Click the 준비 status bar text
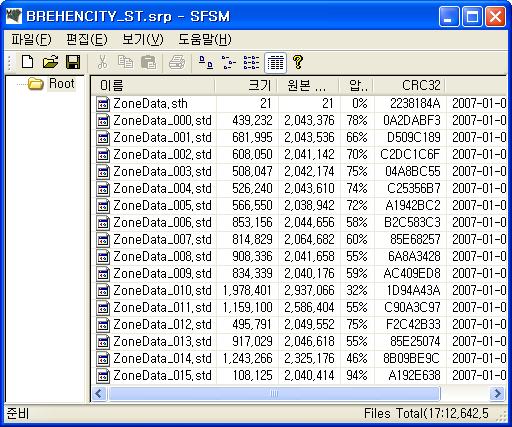Screen dimensions: 512x427 pos(18,414)
